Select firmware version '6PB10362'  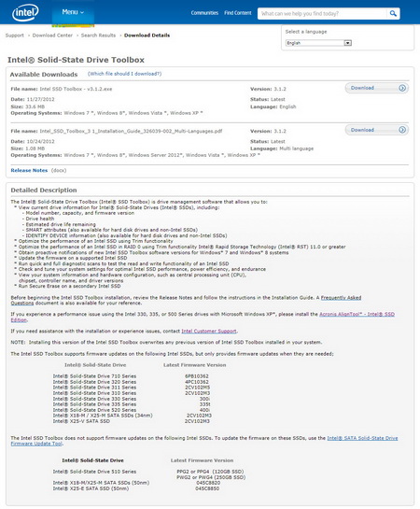197,376
